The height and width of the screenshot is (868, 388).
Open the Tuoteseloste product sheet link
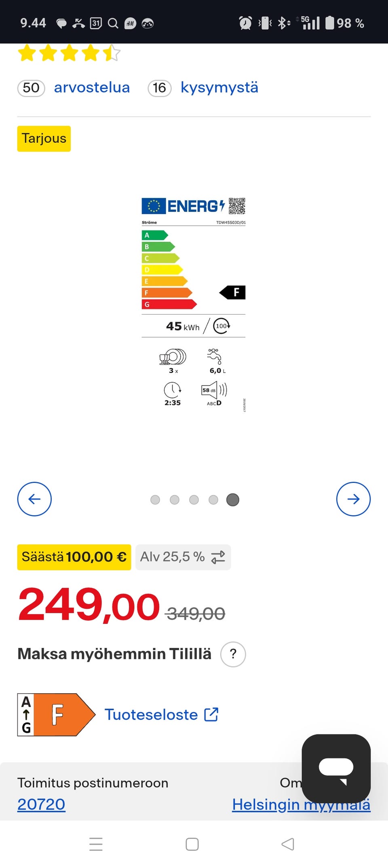161,715
